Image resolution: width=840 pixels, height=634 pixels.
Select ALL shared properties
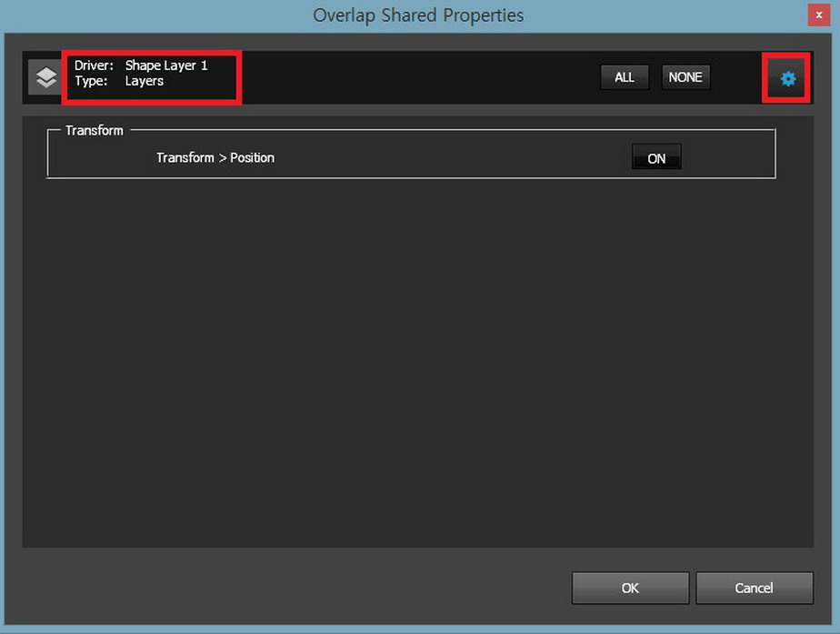(625, 77)
